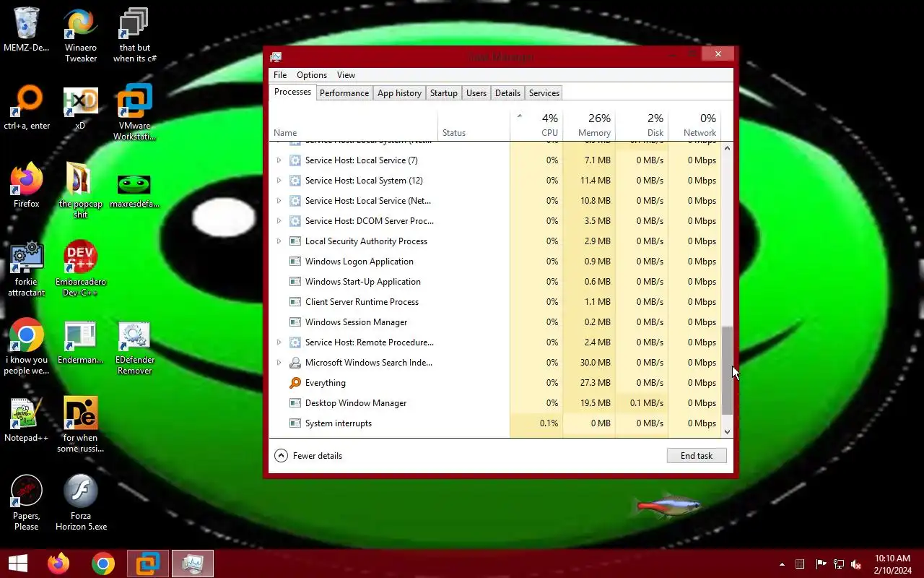Switch to the Startup tab
This screenshot has height=578, width=924.
click(444, 93)
